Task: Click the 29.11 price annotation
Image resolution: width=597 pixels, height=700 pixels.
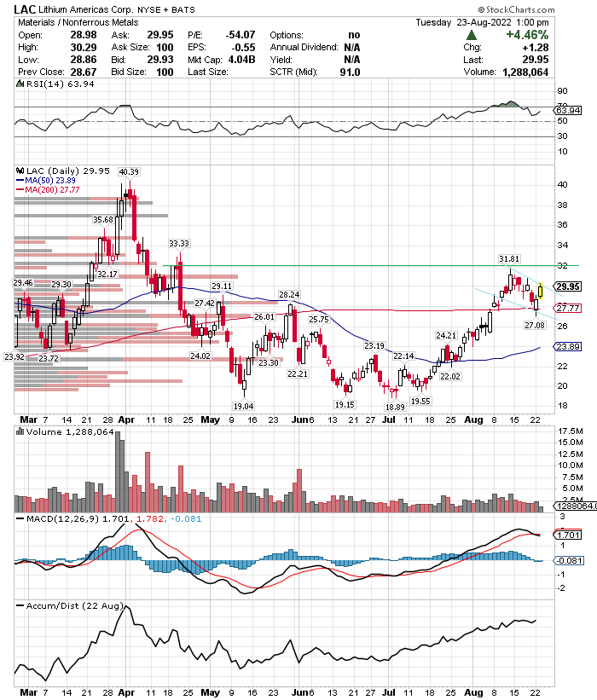Action: (x=222, y=286)
